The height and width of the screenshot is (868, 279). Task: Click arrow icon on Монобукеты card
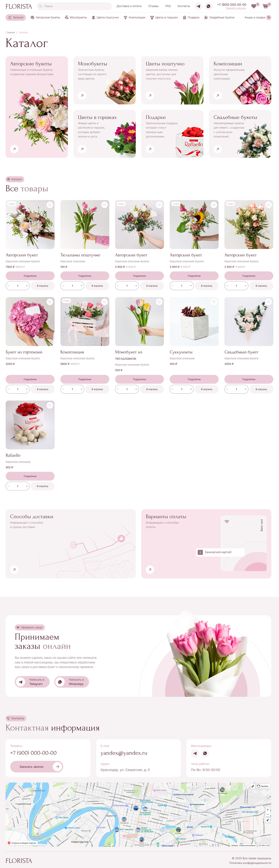click(82, 96)
